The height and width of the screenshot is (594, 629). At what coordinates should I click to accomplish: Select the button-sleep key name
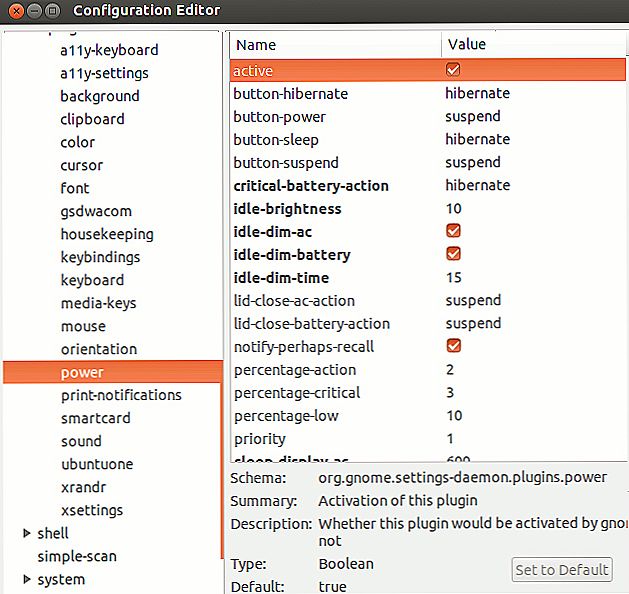[276, 140]
